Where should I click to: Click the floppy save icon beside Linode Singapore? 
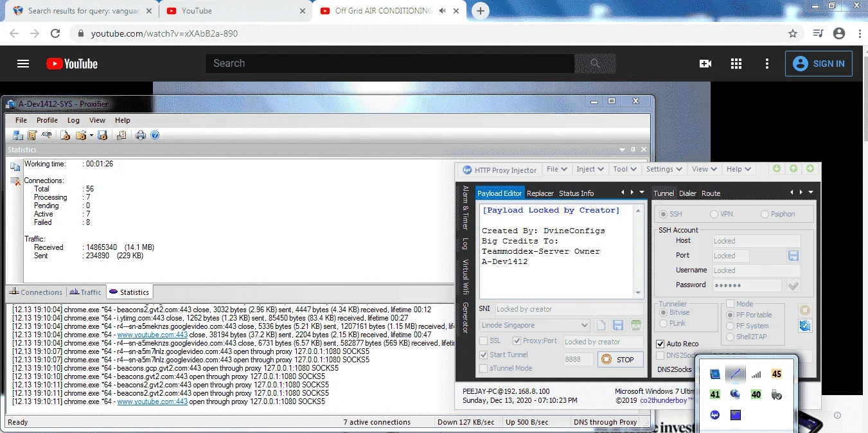click(618, 325)
